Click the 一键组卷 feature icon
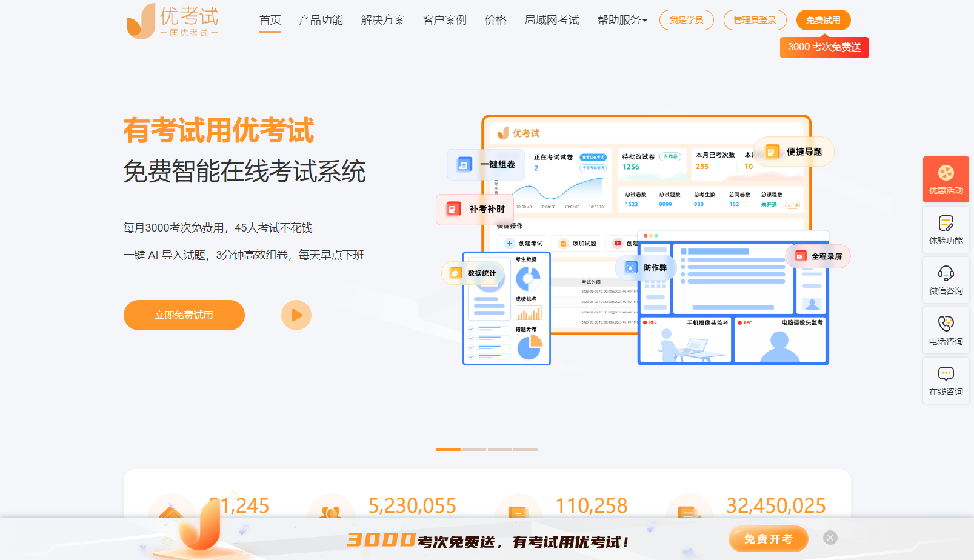The width and height of the screenshot is (974, 560). tap(464, 164)
